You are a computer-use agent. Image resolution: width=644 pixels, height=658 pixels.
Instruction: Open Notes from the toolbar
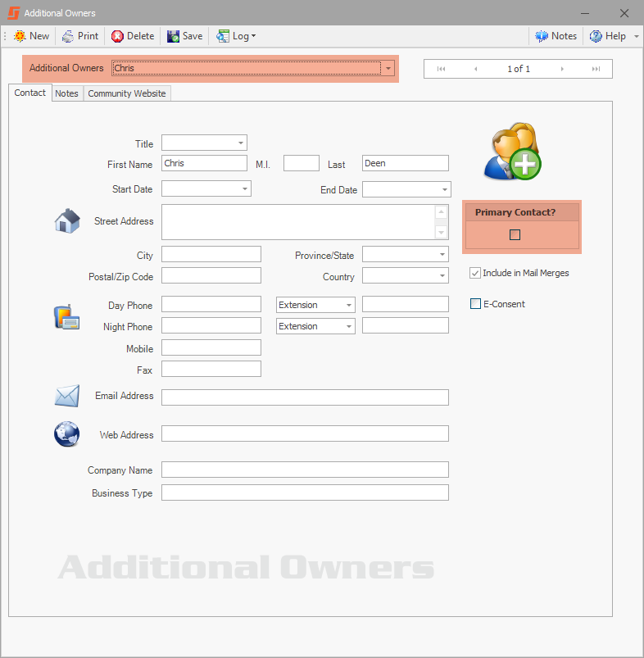556,36
